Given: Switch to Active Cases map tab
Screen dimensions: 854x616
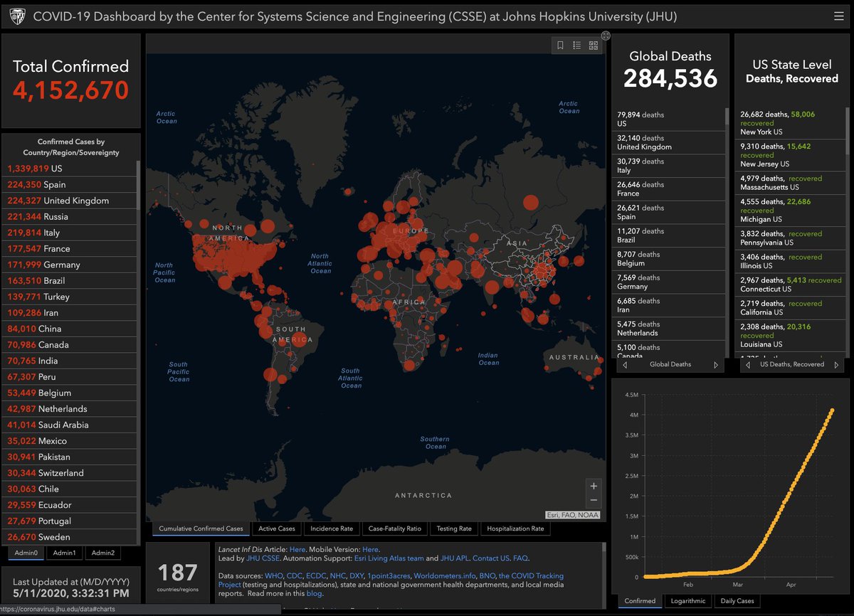Looking at the screenshot, I should point(277,529).
